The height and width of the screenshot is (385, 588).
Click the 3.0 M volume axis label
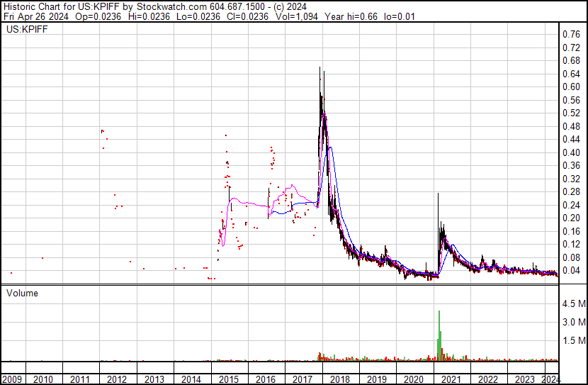click(x=574, y=322)
